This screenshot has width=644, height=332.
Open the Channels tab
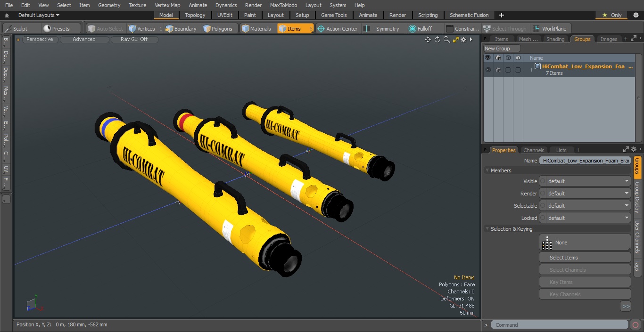click(534, 150)
